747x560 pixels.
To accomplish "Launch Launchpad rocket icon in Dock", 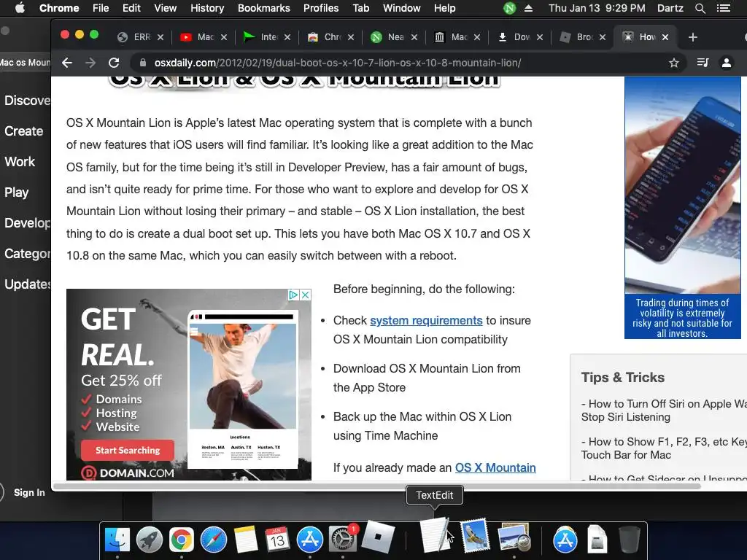I will pos(149,540).
